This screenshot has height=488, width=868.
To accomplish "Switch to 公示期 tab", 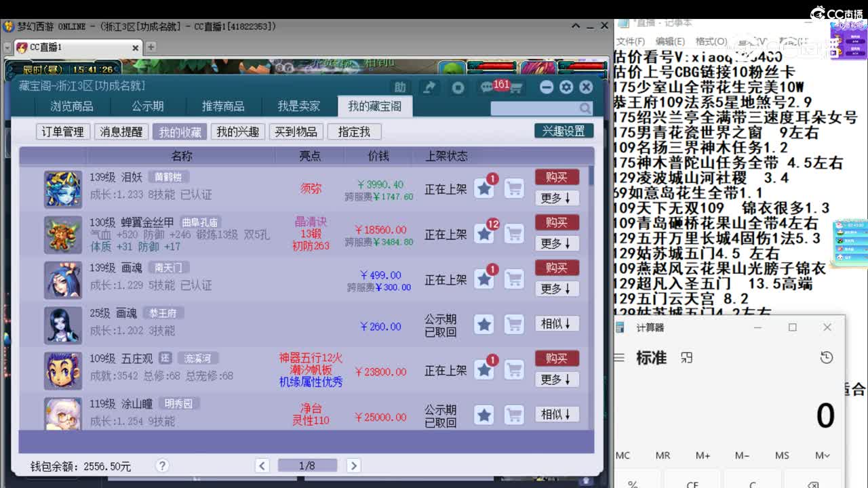I will click(148, 106).
